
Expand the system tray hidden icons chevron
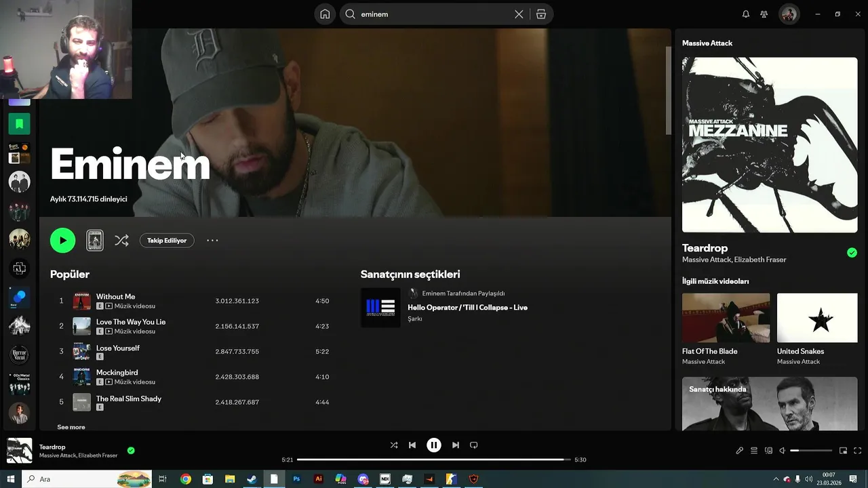coord(776,479)
